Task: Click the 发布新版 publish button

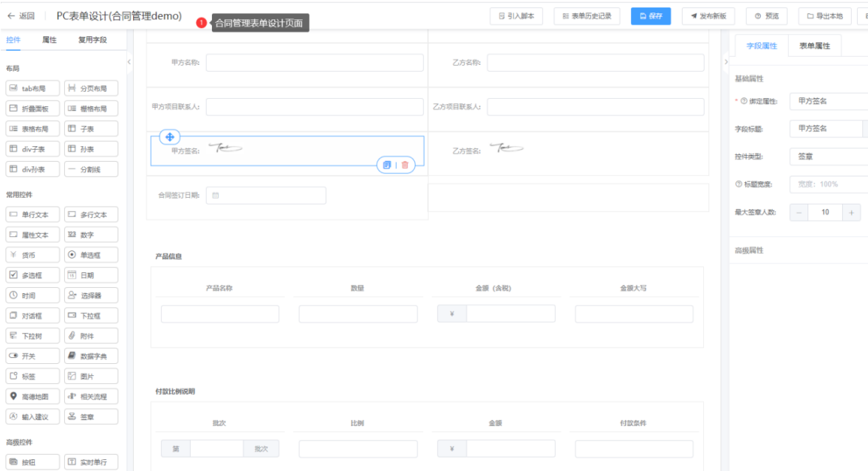Action: [x=708, y=16]
